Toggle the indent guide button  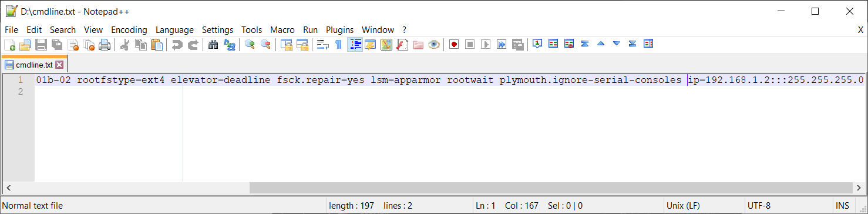click(355, 44)
